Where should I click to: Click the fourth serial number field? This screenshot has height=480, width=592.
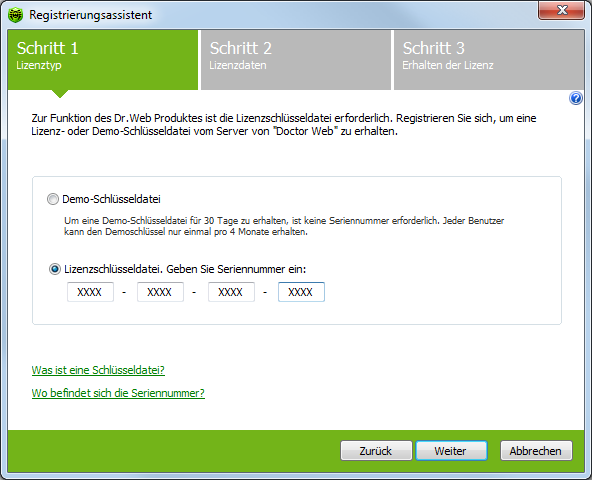[x=301, y=292]
